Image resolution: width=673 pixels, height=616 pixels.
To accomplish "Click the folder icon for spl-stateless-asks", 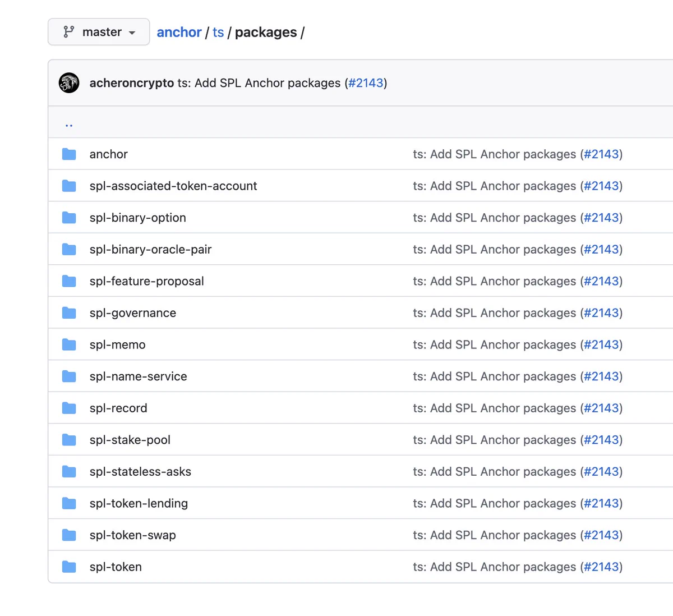I will pos(69,472).
